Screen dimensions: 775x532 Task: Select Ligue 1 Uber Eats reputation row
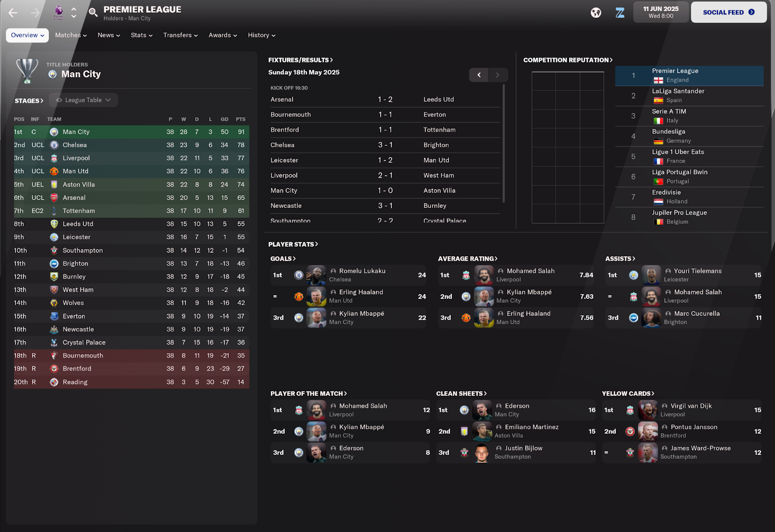[689, 156]
